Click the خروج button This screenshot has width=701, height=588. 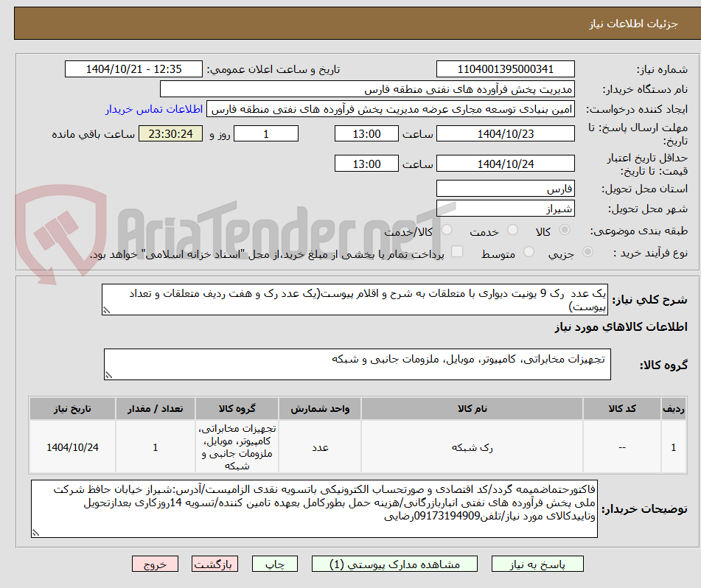(x=154, y=564)
